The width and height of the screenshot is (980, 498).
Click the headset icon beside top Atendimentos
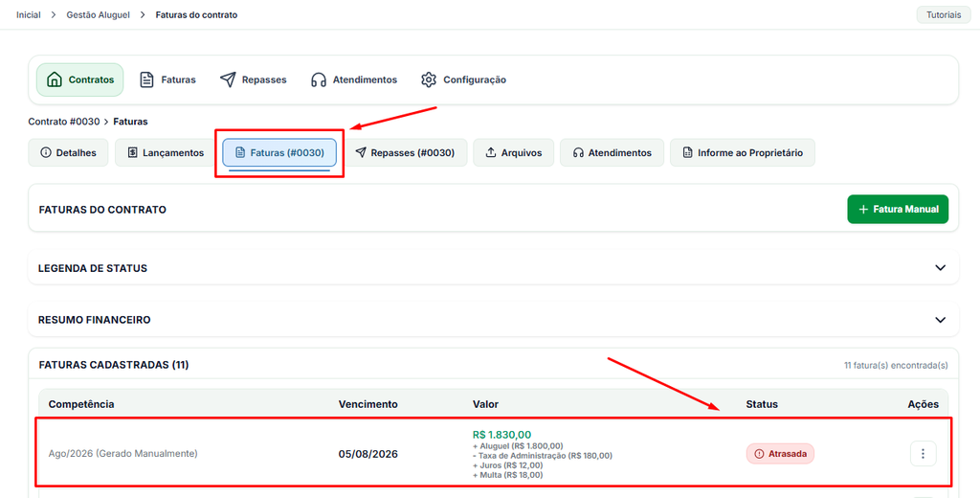(319, 80)
